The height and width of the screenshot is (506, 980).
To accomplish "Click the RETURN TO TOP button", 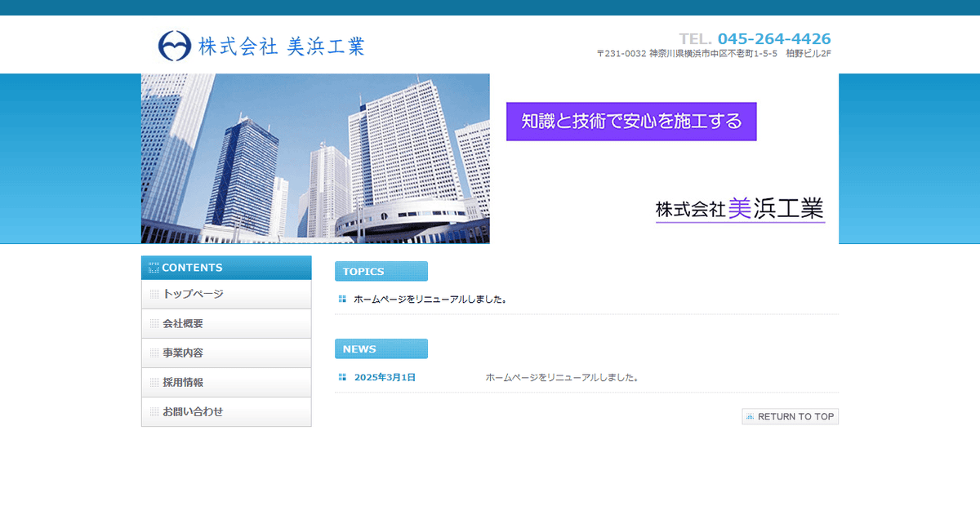I will pyautogui.click(x=790, y=416).
